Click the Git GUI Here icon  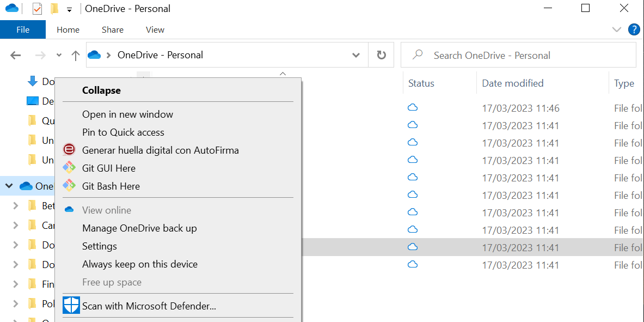tap(69, 167)
